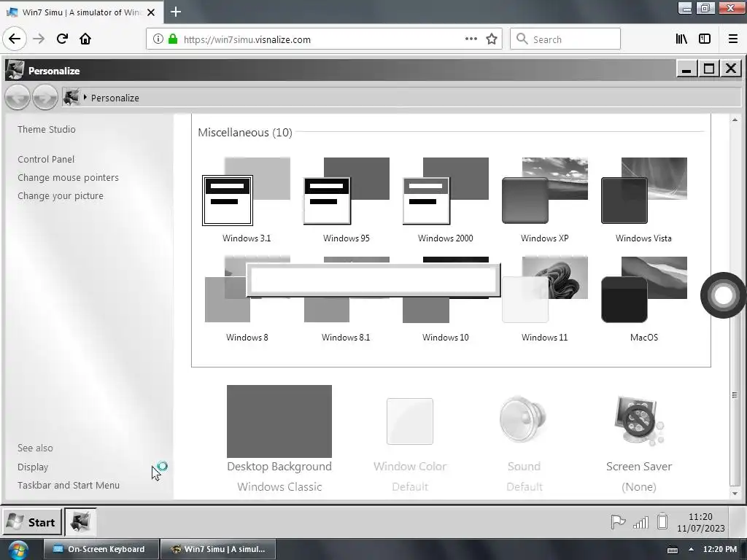The width and height of the screenshot is (747, 560).
Task: Click the Personalize breadcrumb label
Action: 115,98
